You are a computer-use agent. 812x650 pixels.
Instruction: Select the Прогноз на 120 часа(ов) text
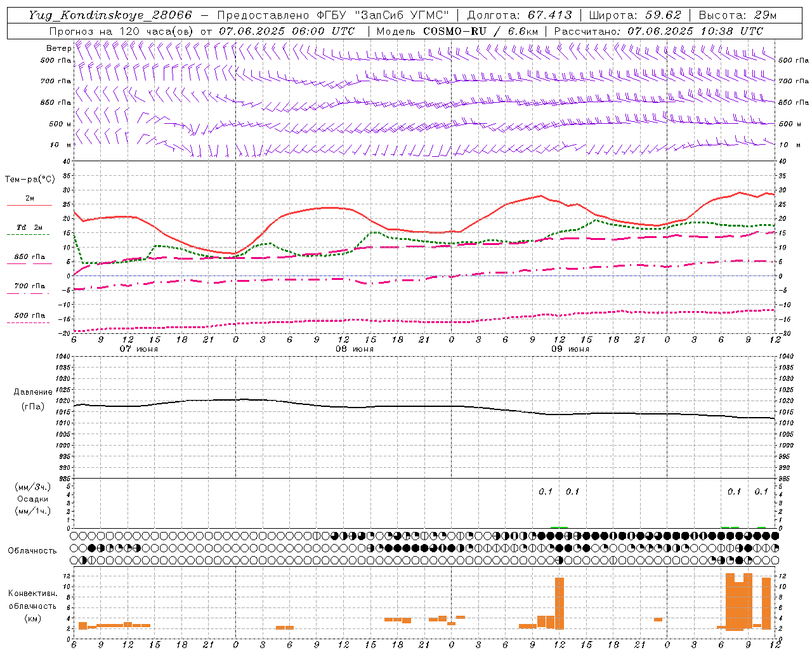click(x=122, y=31)
